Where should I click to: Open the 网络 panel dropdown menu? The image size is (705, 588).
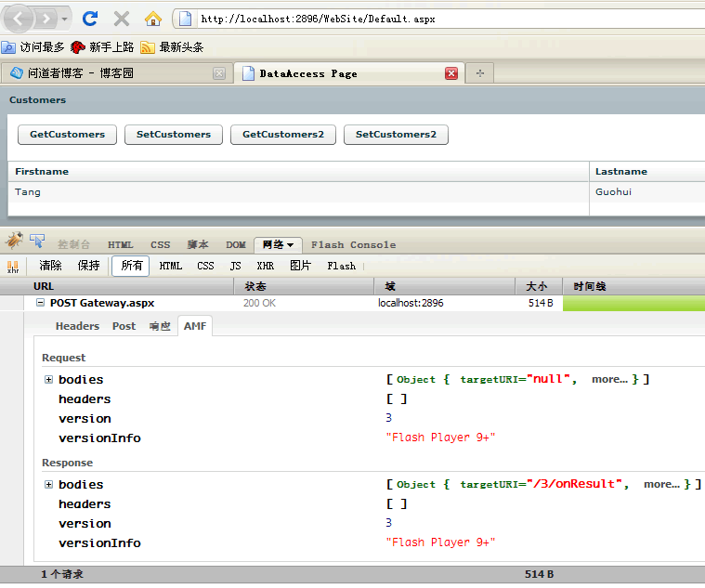[x=291, y=245]
